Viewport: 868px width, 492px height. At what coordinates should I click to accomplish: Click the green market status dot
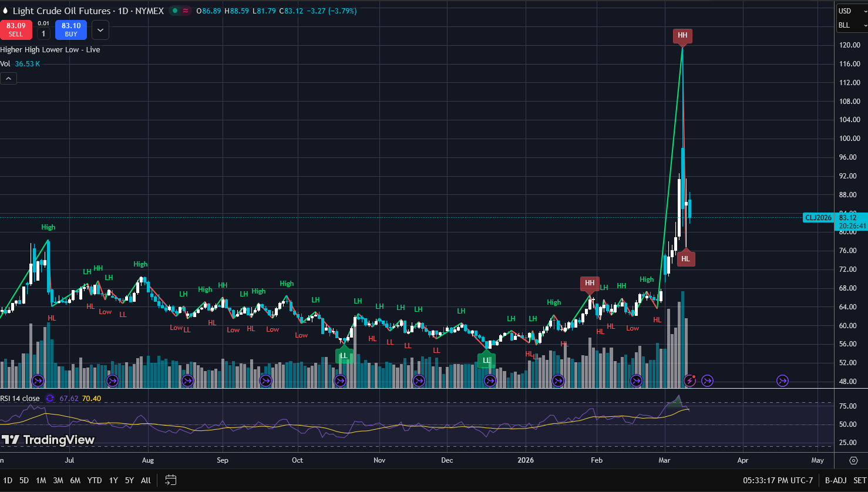click(174, 11)
